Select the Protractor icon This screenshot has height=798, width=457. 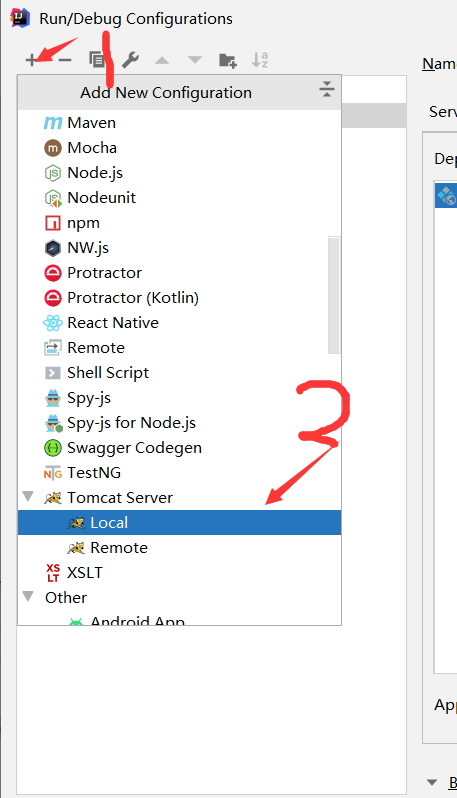[52, 273]
